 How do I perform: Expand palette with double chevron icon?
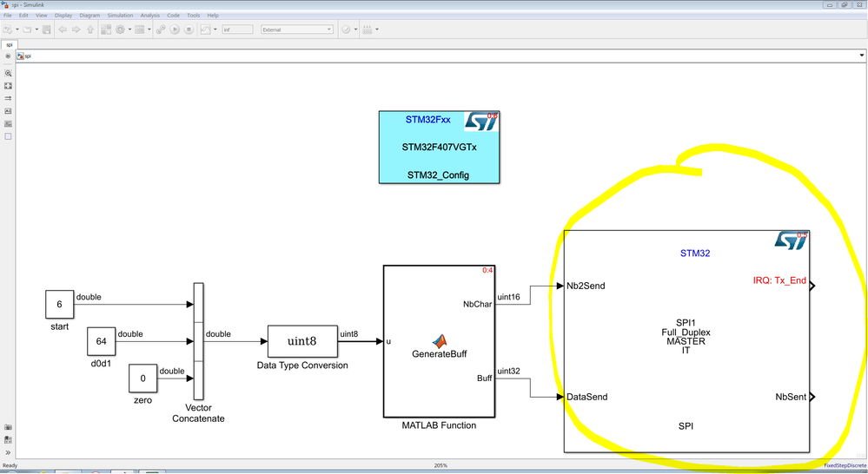coord(8,452)
